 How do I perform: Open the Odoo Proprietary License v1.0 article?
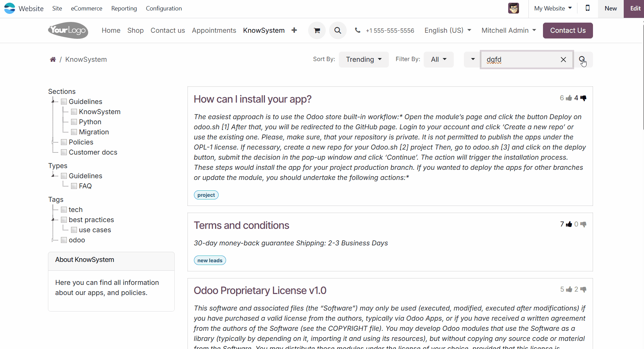coord(260,290)
